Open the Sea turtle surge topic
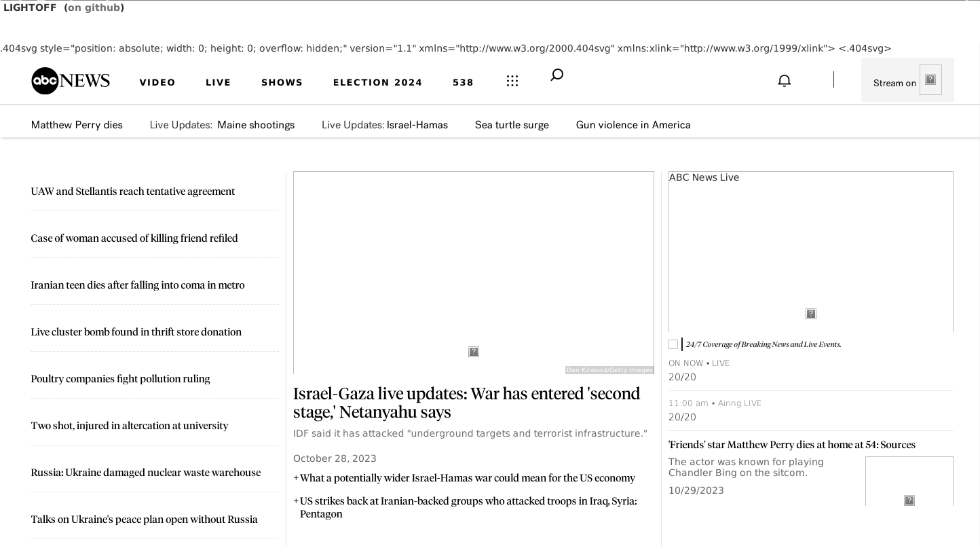 (x=512, y=125)
